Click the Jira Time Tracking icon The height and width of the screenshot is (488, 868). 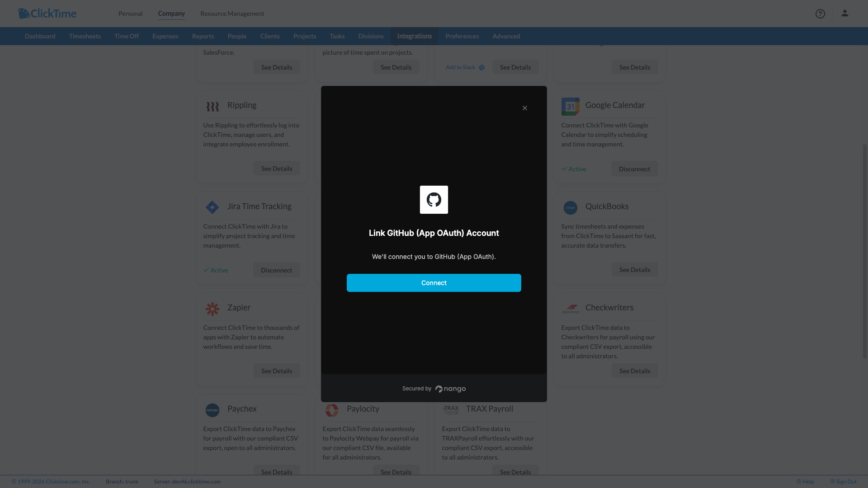pyautogui.click(x=212, y=207)
